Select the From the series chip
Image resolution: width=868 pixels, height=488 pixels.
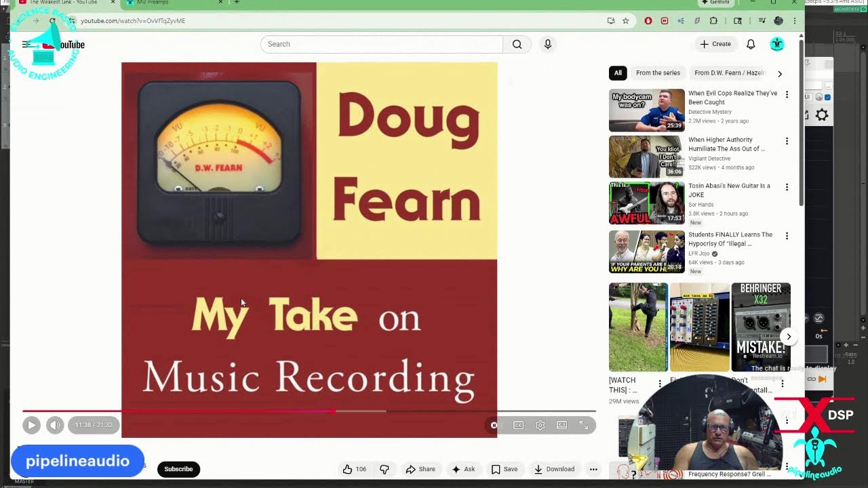coord(658,73)
